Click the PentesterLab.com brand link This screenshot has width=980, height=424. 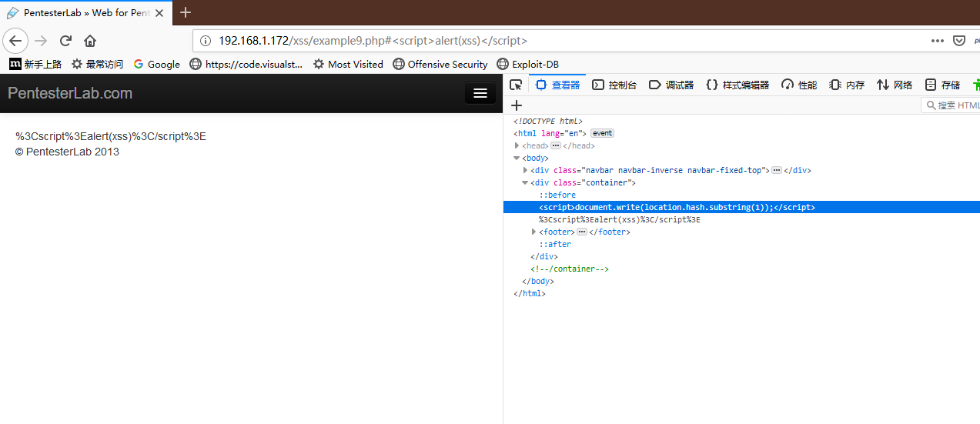(x=70, y=93)
